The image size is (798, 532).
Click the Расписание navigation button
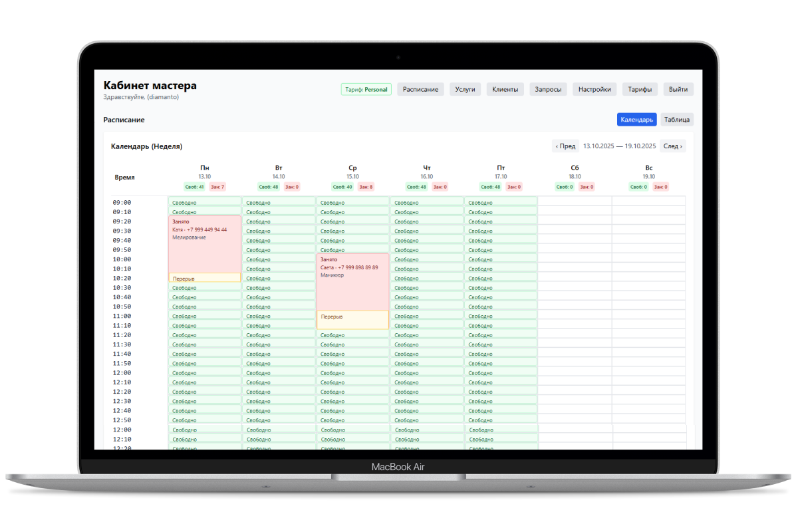tap(420, 89)
